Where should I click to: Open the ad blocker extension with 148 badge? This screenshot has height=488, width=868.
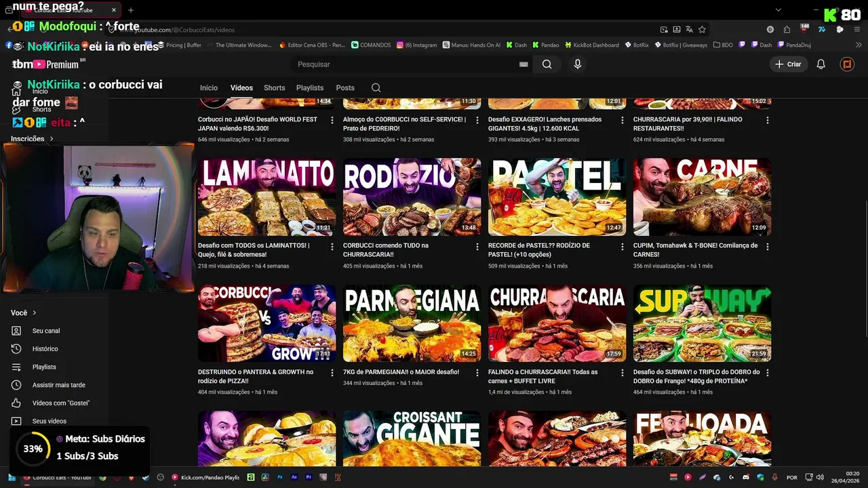(804, 28)
